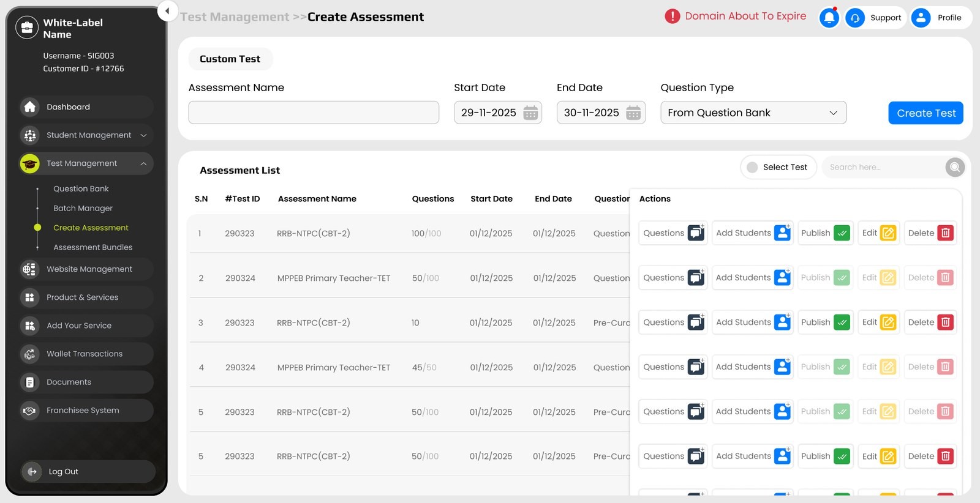Collapse sidebar with round arrow button
Image resolution: width=980 pixels, height=503 pixels.
pyautogui.click(x=167, y=11)
